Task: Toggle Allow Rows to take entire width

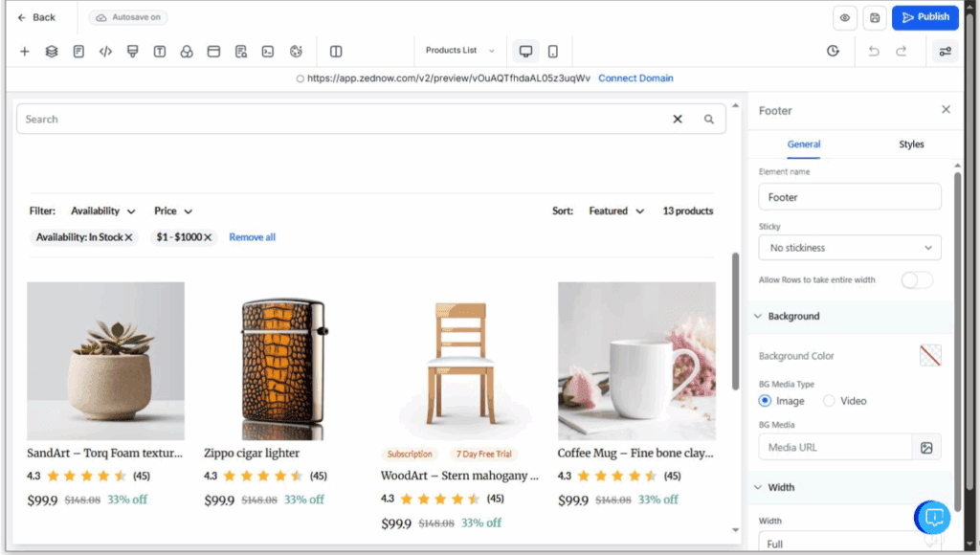Action: 916,279
